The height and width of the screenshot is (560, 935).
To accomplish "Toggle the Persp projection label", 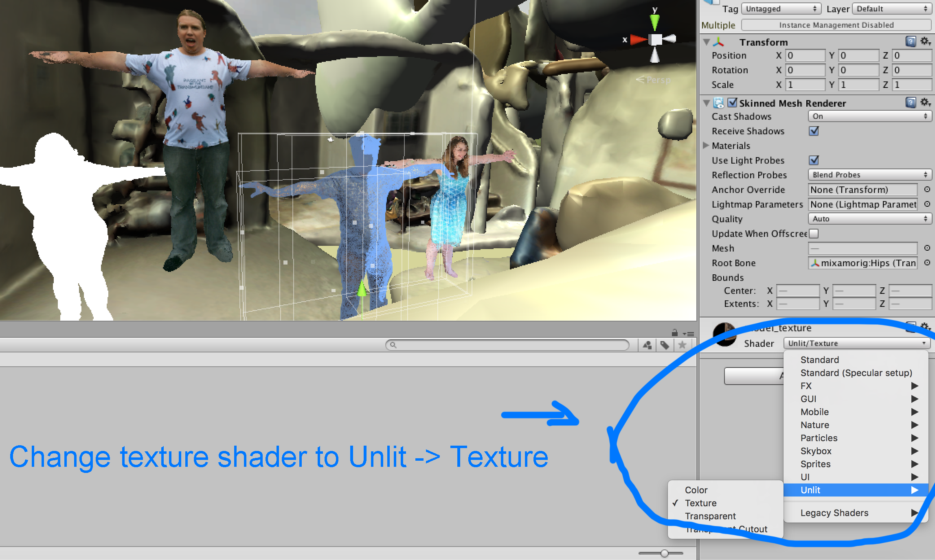I will tap(653, 80).
